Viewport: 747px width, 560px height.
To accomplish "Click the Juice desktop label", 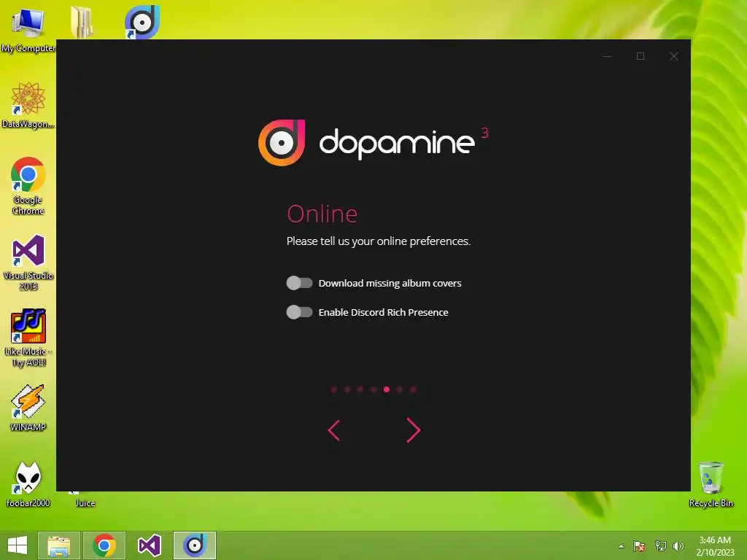I will pyautogui.click(x=85, y=503).
